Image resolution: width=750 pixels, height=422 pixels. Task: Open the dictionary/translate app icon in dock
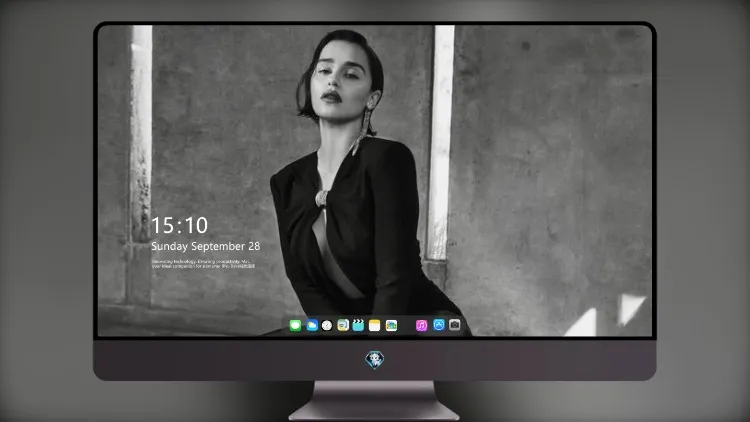(x=343, y=325)
